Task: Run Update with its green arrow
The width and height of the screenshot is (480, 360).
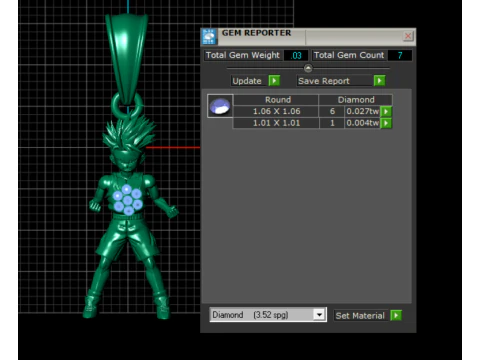Action: point(274,81)
